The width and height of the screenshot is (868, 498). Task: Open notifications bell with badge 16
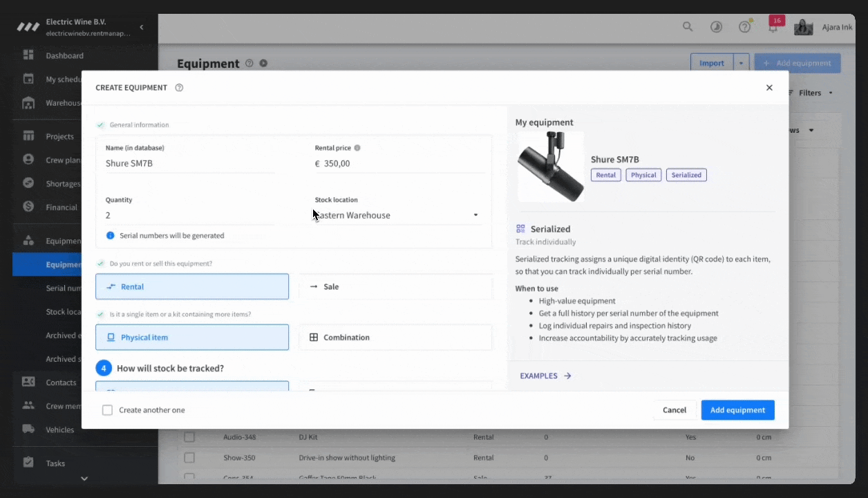coord(774,26)
